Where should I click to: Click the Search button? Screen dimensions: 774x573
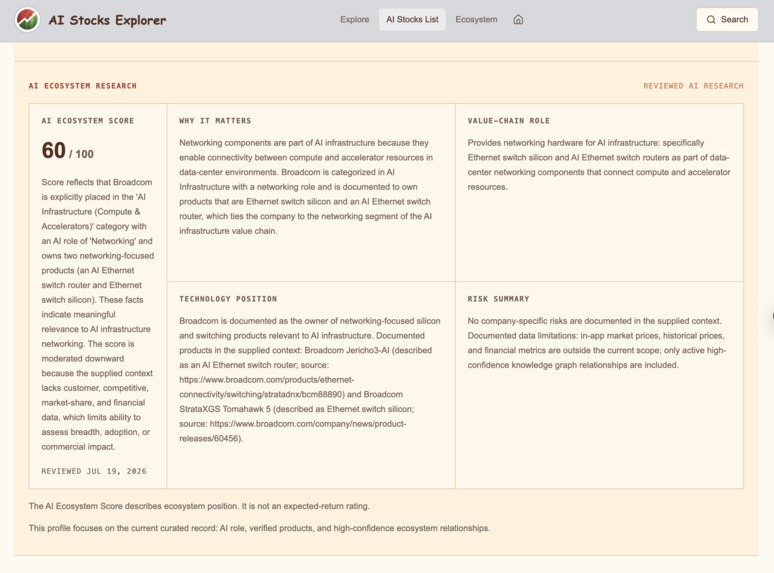pyautogui.click(x=727, y=20)
